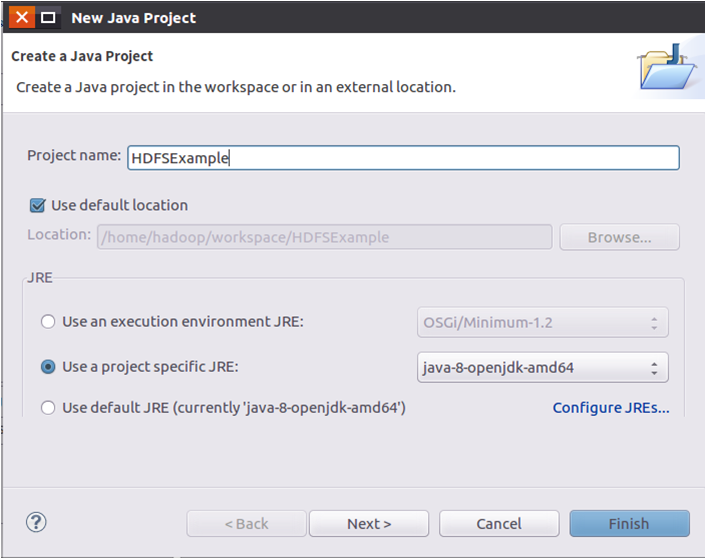Open the Configure JREs... link
Screen dimensions: 706x559
(x=611, y=407)
